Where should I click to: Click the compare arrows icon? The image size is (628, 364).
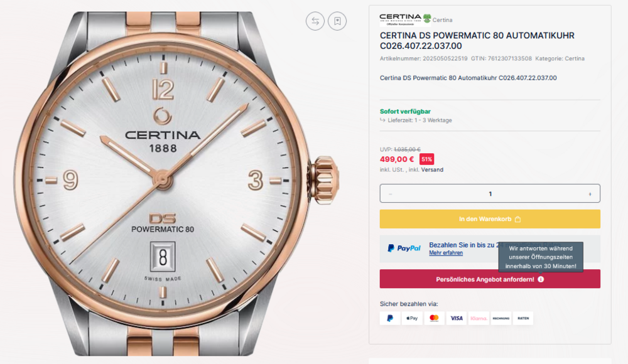point(315,21)
